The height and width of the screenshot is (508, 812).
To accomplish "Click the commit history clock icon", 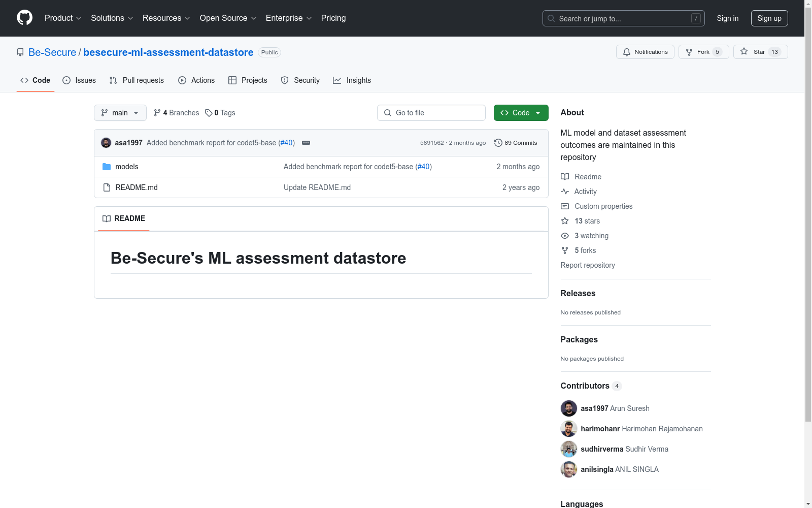I will pos(498,143).
